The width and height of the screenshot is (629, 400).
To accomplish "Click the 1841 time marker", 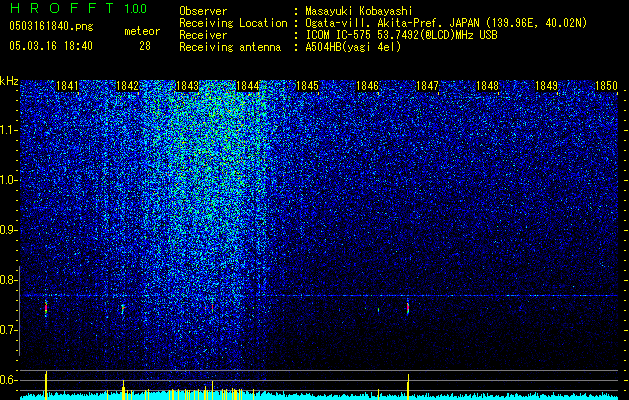I will point(67,86).
